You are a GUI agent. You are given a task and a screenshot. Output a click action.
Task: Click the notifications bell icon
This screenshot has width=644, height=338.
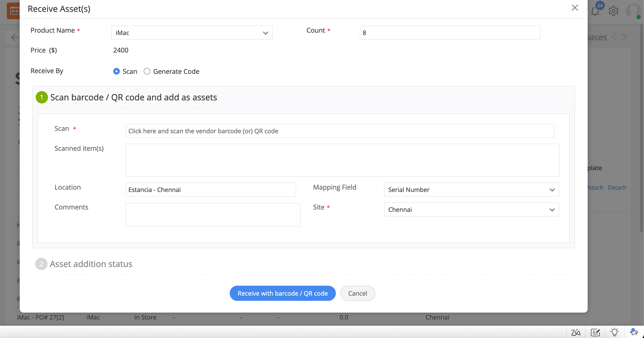[x=595, y=11]
